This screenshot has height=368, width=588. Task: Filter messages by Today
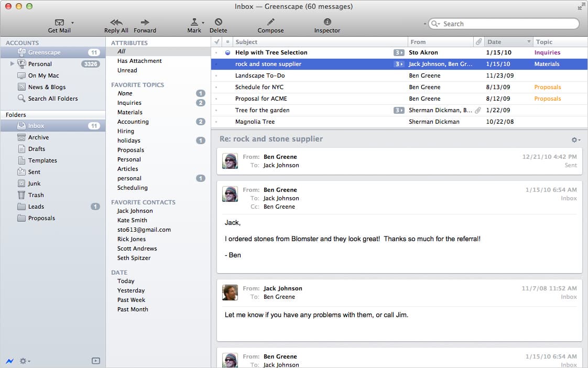(126, 281)
